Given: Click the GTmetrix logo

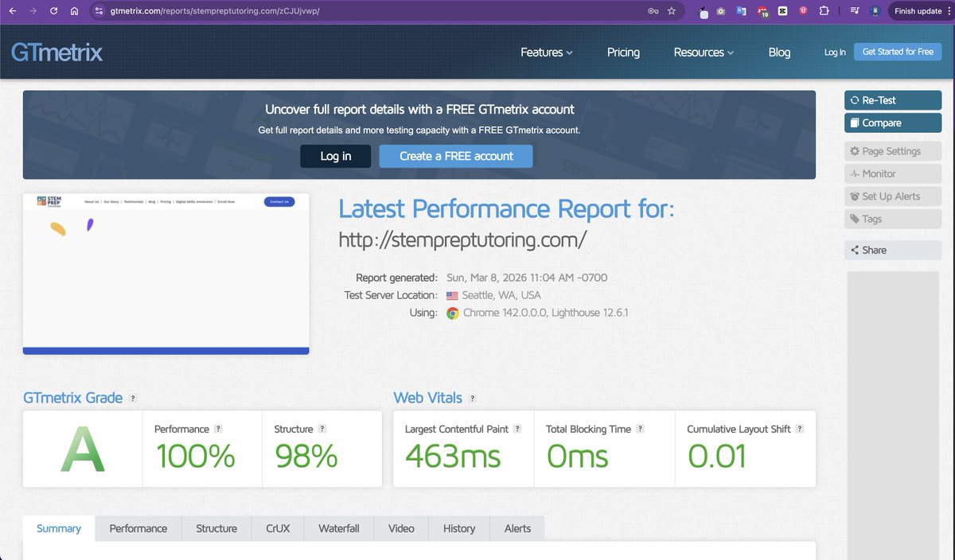Looking at the screenshot, I should point(57,52).
